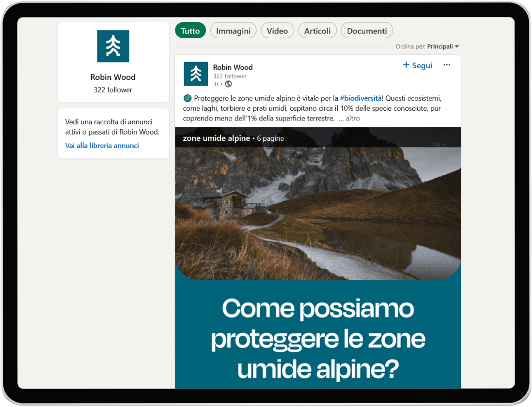The width and height of the screenshot is (532, 407).
Task: Click the plus icon of Segui
Action: (406, 65)
